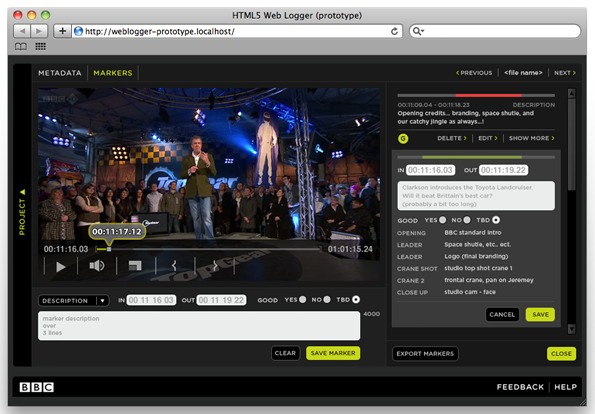The image size is (595, 414).
Task: Click the OUT timecode field in bottom form
Action: (221, 300)
